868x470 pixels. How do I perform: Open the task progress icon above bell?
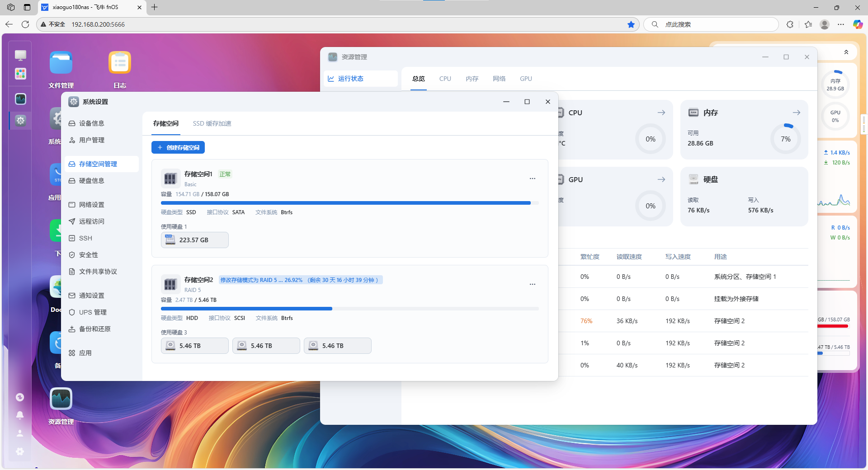tap(20, 397)
